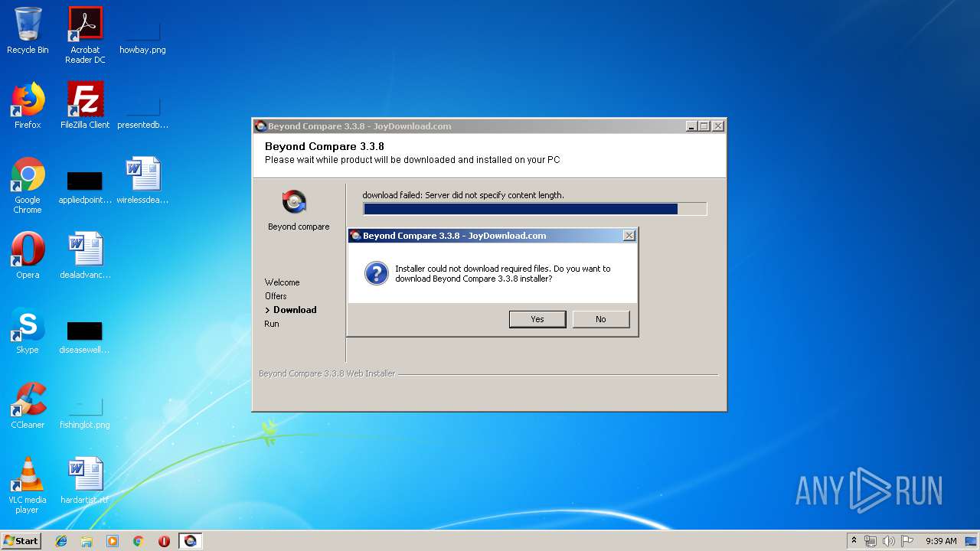Image resolution: width=980 pixels, height=551 pixels.
Task: Select the Run step in sidebar
Action: coord(272,324)
